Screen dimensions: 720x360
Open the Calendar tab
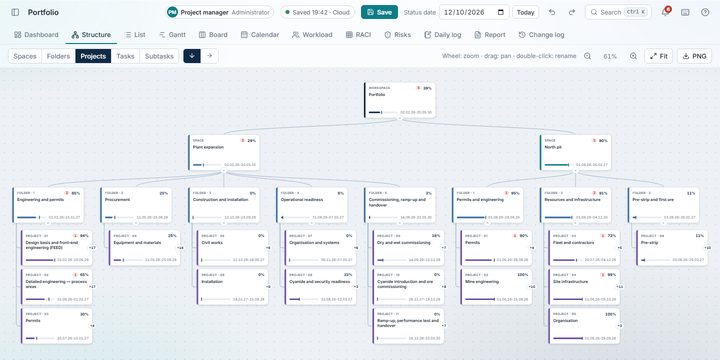(x=260, y=35)
